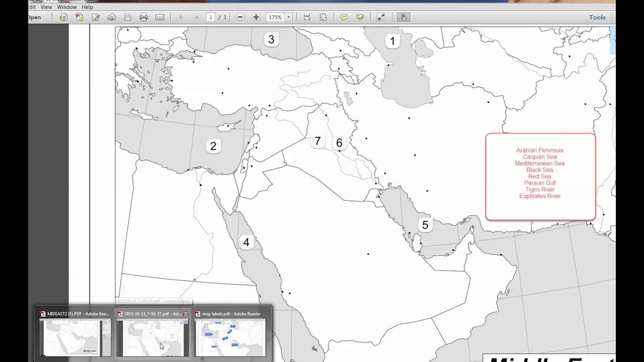Screen dimensions: 644x362
Task: Open the Window menu
Action: 66,7
